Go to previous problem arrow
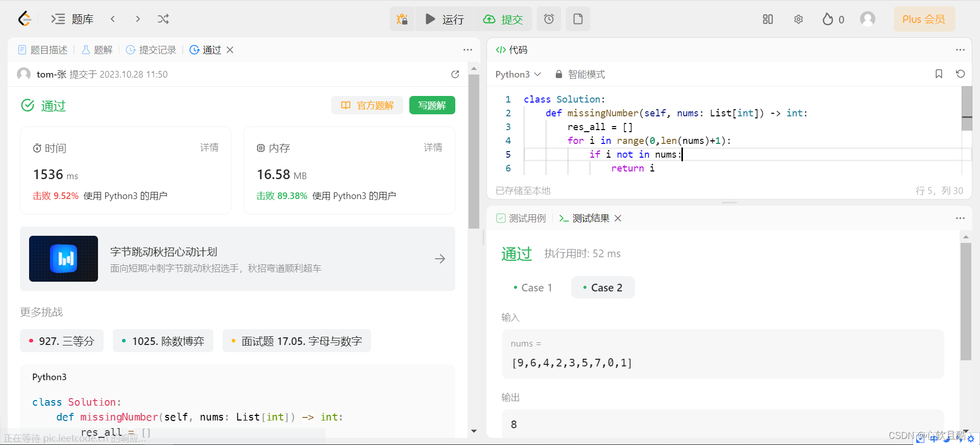The width and height of the screenshot is (980, 445). click(113, 19)
